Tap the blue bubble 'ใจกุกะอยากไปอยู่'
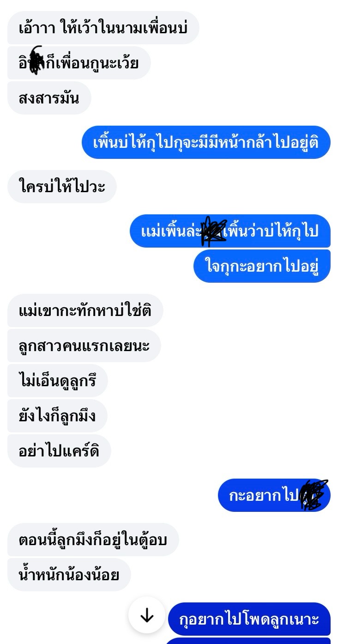Viewport: 338px width, 644px height. [262, 266]
